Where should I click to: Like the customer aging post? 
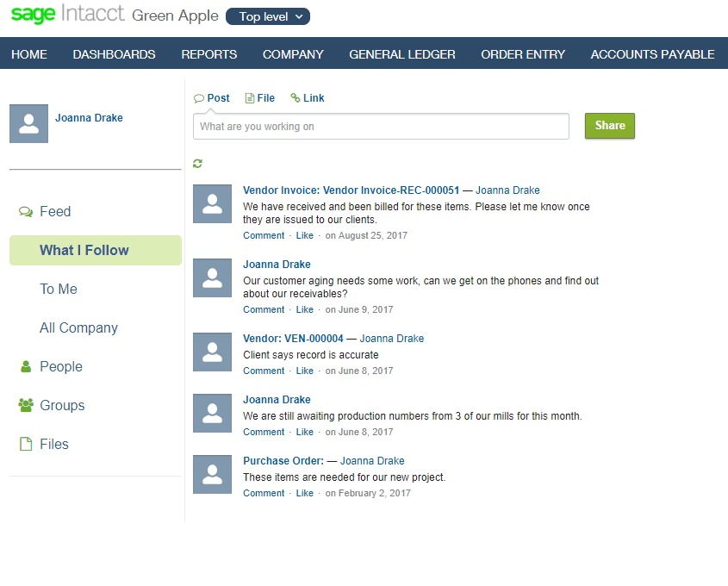point(305,309)
